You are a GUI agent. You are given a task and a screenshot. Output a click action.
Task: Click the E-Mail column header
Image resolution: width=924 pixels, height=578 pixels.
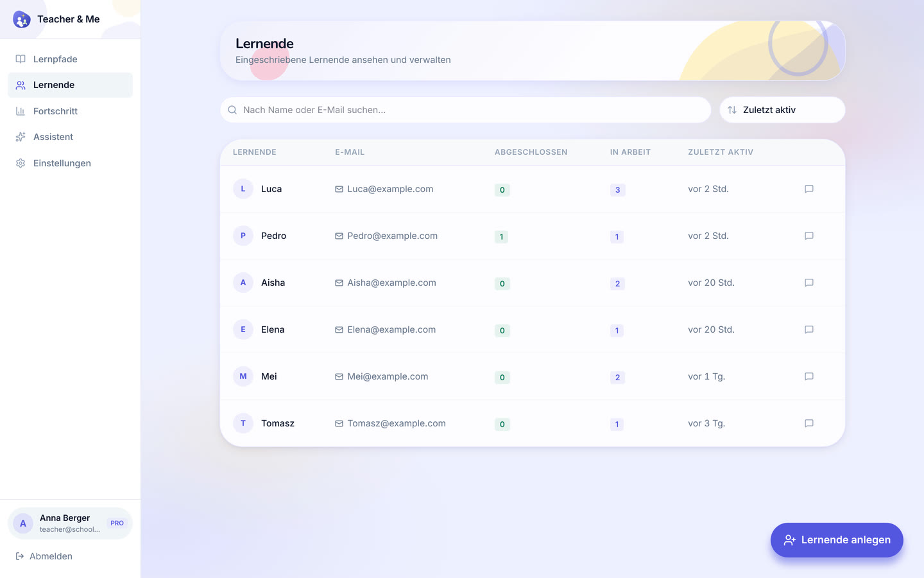pos(350,152)
